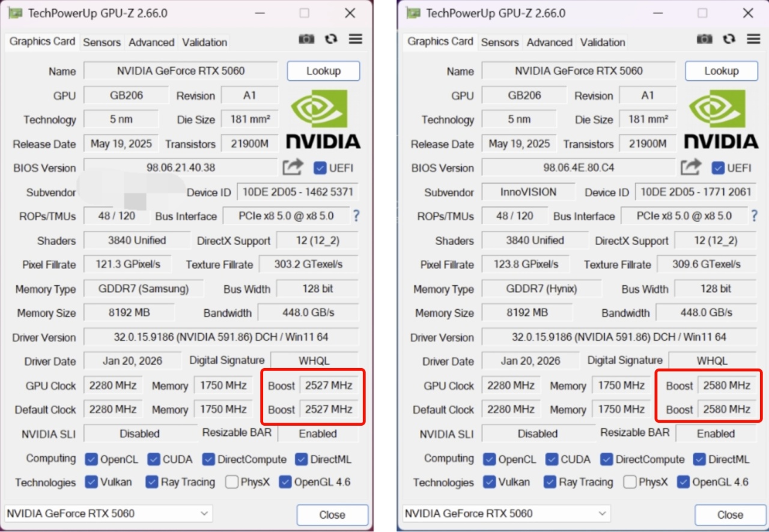Toggle DirectCompute checkbox in left GPU-Z window
The width and height of the screenshot is (769, 532).
(208, 459)
